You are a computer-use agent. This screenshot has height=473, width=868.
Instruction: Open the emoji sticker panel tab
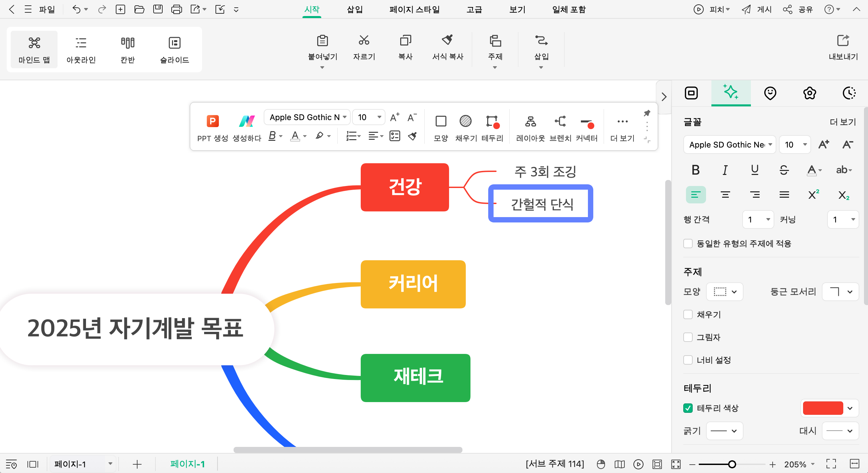coord(770,93)
